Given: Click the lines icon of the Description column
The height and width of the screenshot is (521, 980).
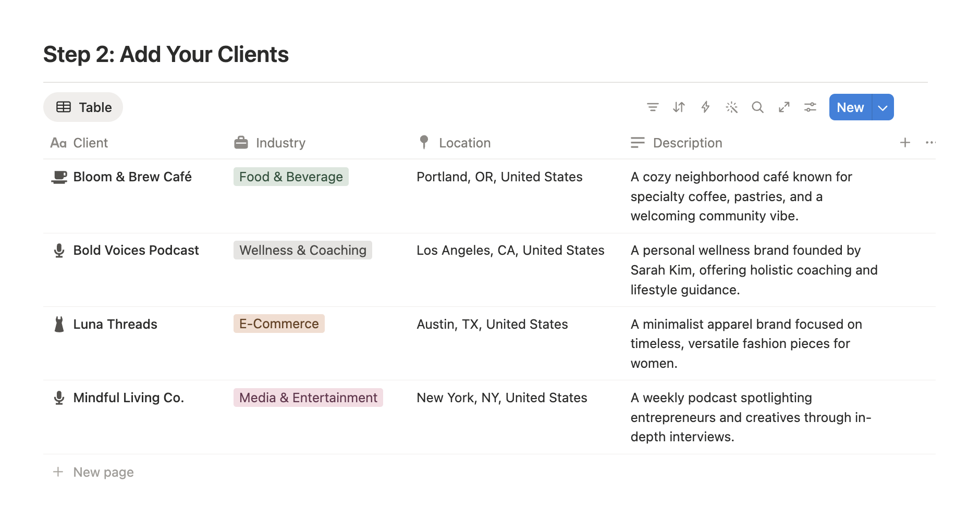Looking at the screenshot, I should (638, 143).
